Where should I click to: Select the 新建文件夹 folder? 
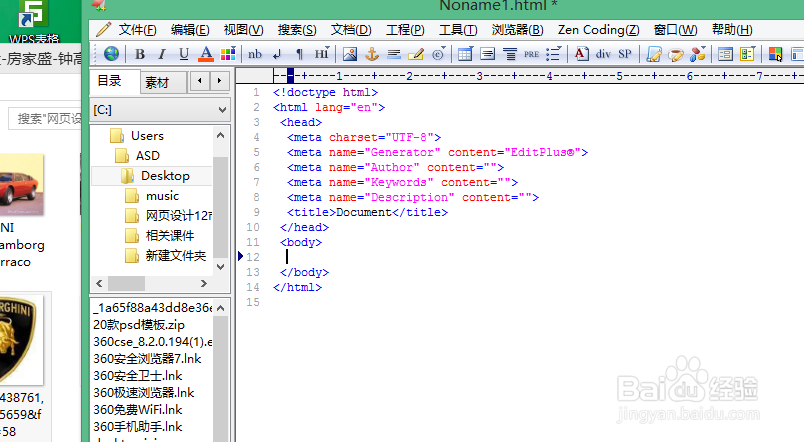175,255
